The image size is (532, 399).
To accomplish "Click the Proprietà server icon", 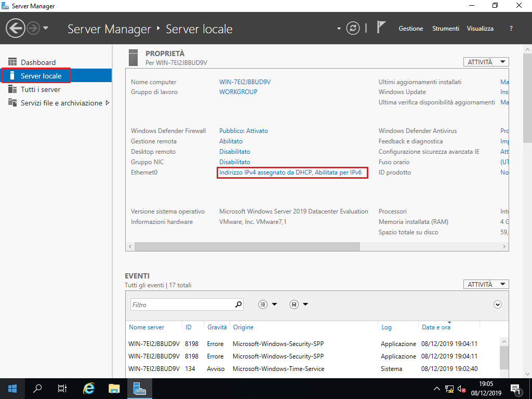I will pyautogui.click(x=134, y=57).
